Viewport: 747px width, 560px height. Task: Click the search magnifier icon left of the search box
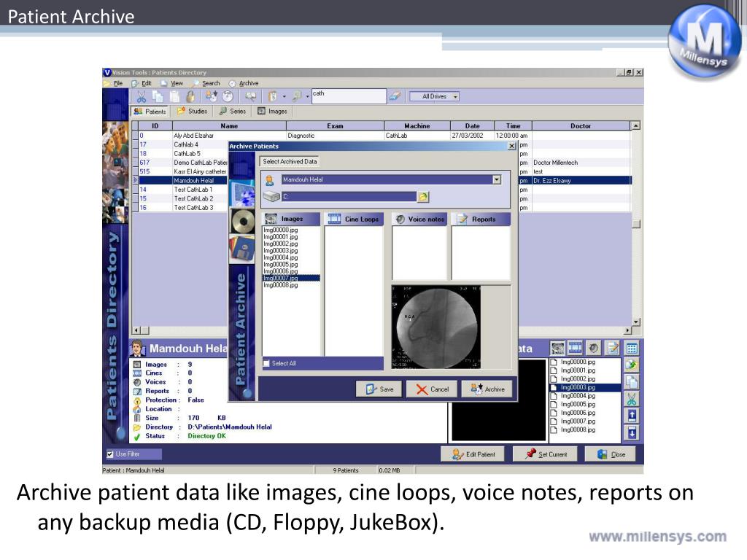click(x=297, y=97)
